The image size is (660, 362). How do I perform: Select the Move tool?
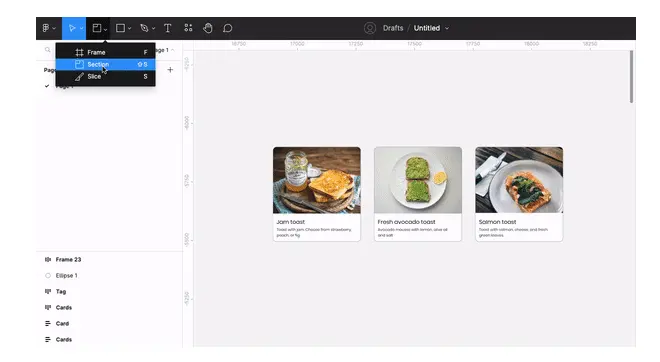[72, 28]
